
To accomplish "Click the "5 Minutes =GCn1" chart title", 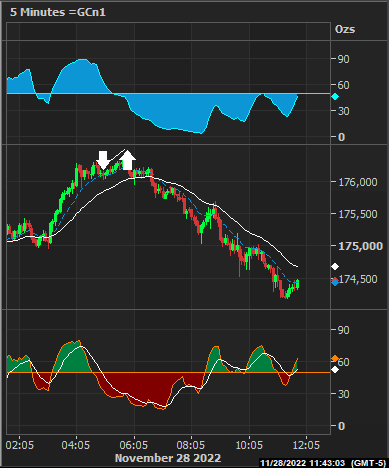I will click(x=58, y=12).
